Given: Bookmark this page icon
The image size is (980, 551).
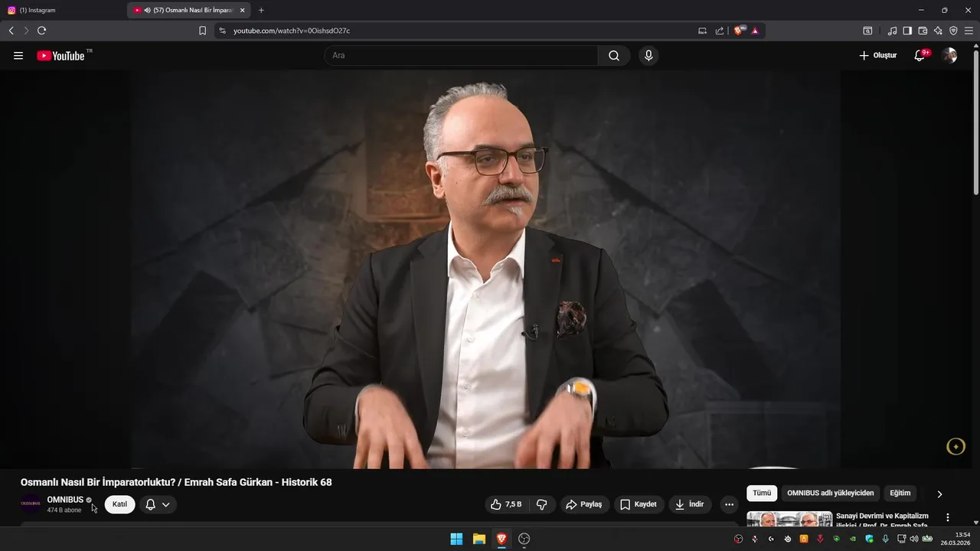Looking at the screenshot, I should pyautogui.click(x=203, y=31).
